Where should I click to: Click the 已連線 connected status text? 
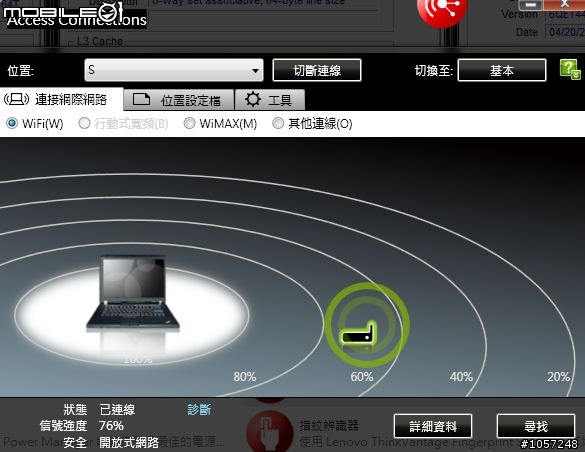pyautogui.click(x=117, y=409)
